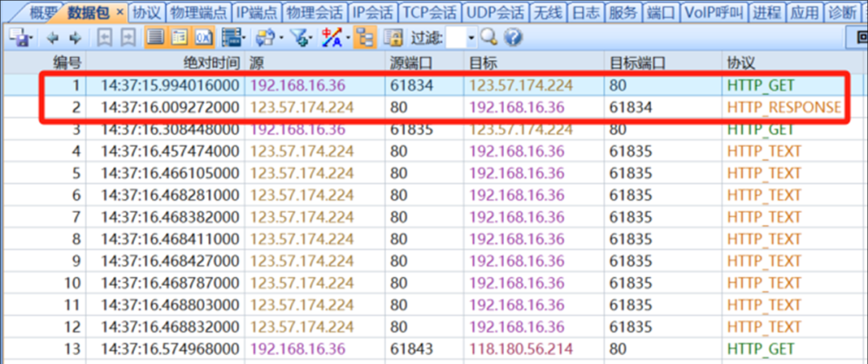This screenshot has width=868, height=364.
Task: Click the character encoding 中/A icon
Action: click(x=332, y=38)
